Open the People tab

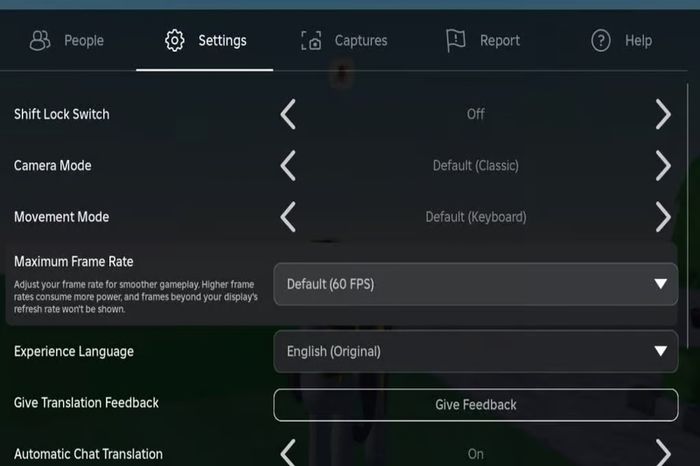click(67, 41)
